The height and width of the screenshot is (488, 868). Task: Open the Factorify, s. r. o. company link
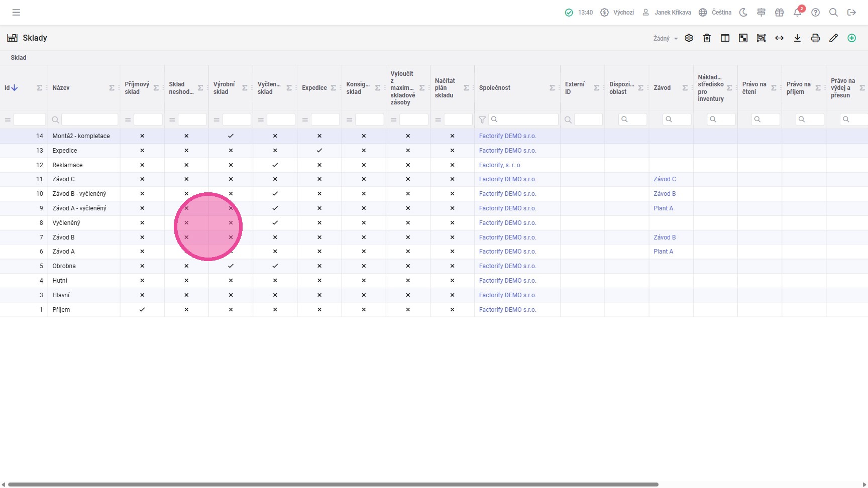500,165
